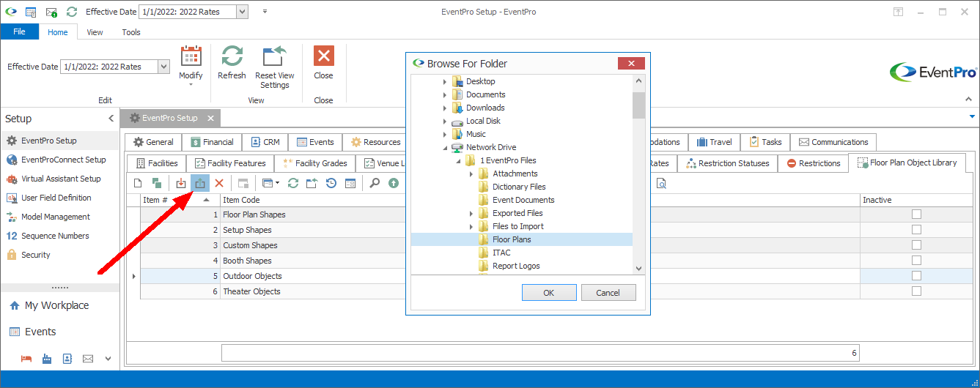Click the Refresh button in Home ribbon

pos(232,62)
